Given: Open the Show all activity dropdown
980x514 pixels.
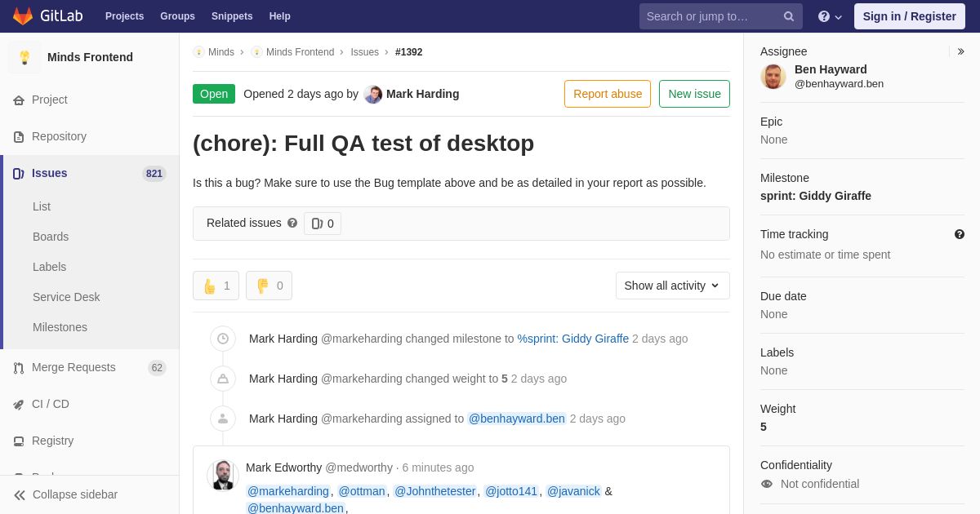Looking at the screenshot, I should click(x=672, y=286).
